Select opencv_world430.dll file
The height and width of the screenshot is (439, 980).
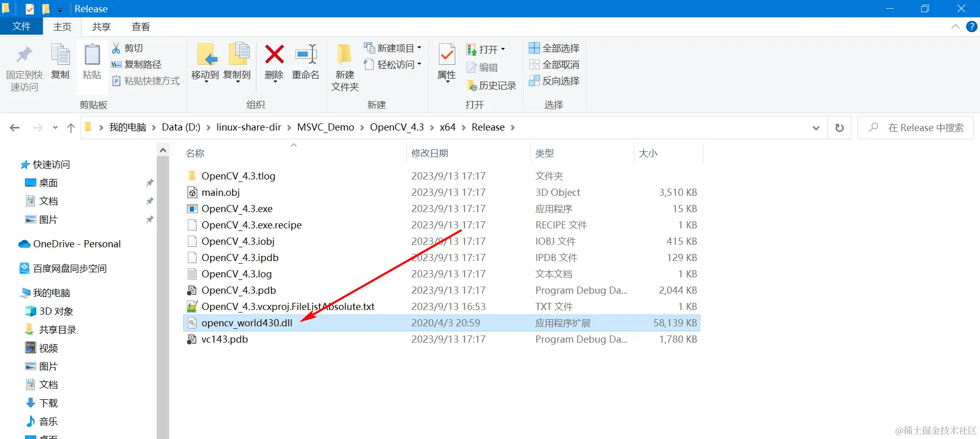coord(442,323)
